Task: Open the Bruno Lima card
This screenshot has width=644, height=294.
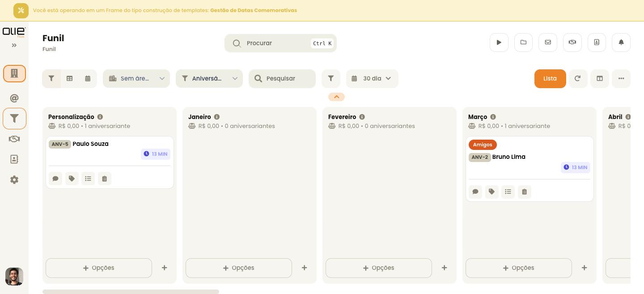Action: [530, 169]
